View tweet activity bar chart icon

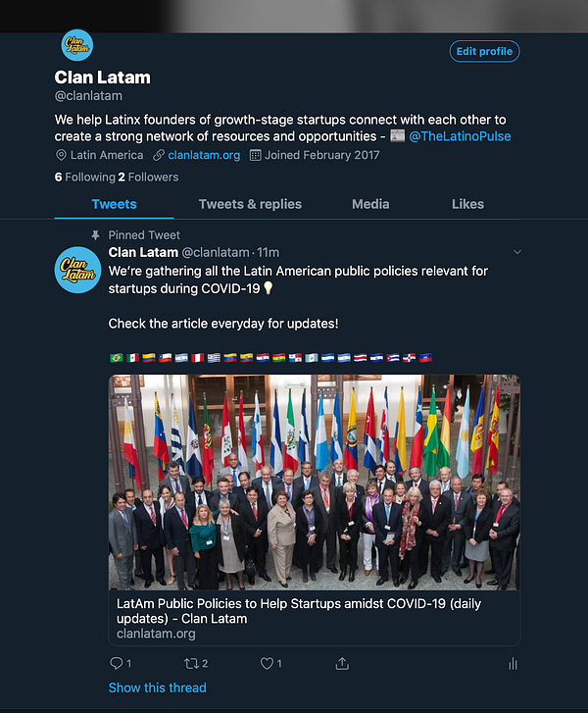click(x=513, y=664)
